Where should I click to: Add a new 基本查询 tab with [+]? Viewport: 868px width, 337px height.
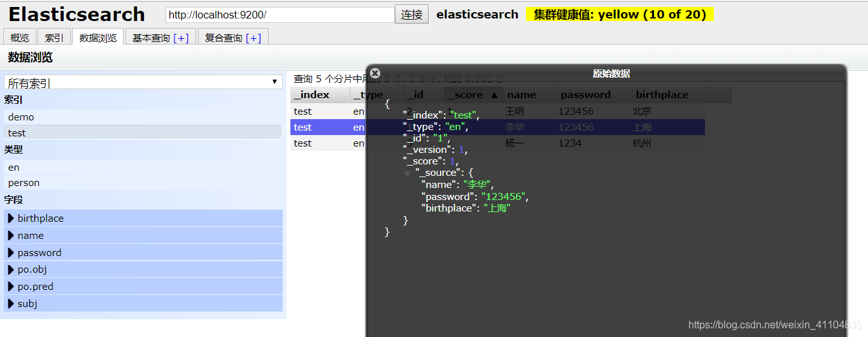(x=181, y=38)
